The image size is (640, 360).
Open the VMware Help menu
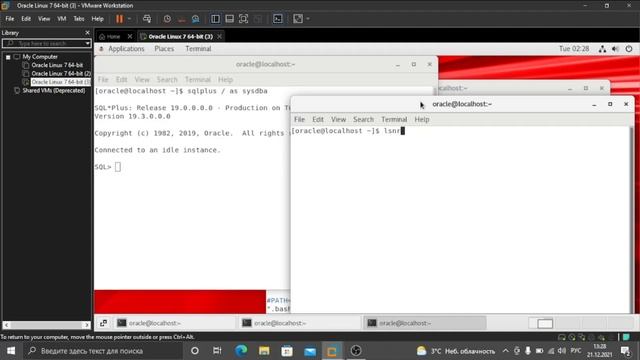[97, 19]
